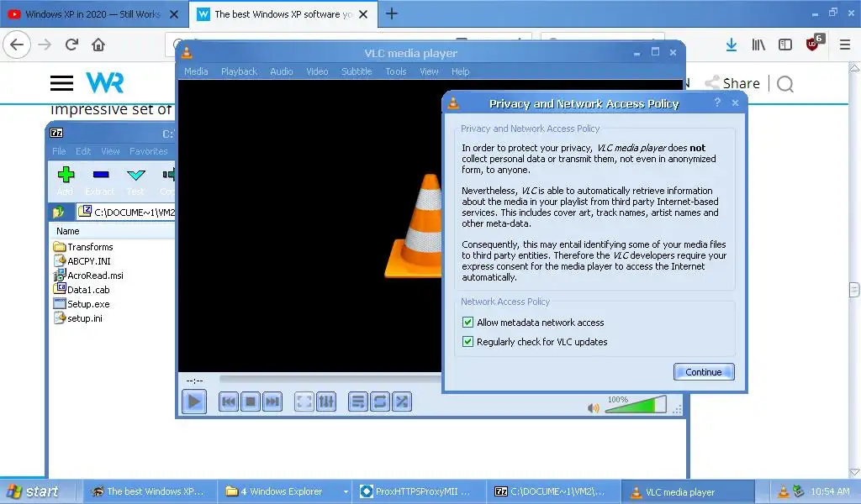Mute audio with VLC speaker icon
Image resolution: width=861 pixels, height=504 pixels.
click(593, 408)
